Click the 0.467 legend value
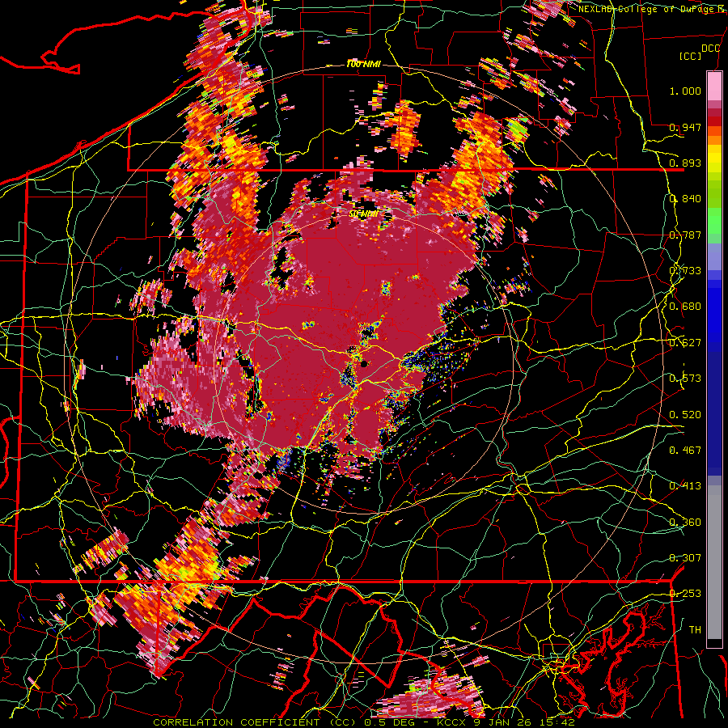728x728 pixels. coord(685,451)
